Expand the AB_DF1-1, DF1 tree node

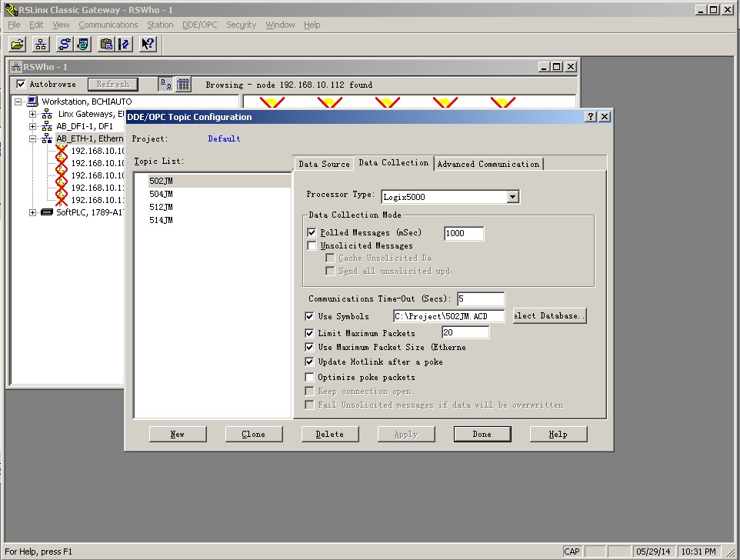[32, 126]
